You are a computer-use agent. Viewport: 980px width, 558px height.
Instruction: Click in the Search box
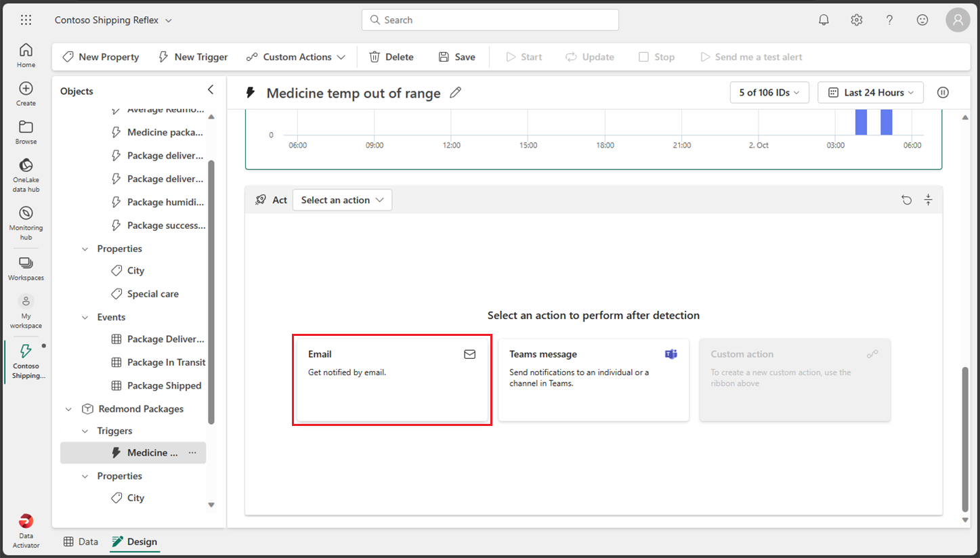pyautogui.click(x=490, y=20)
